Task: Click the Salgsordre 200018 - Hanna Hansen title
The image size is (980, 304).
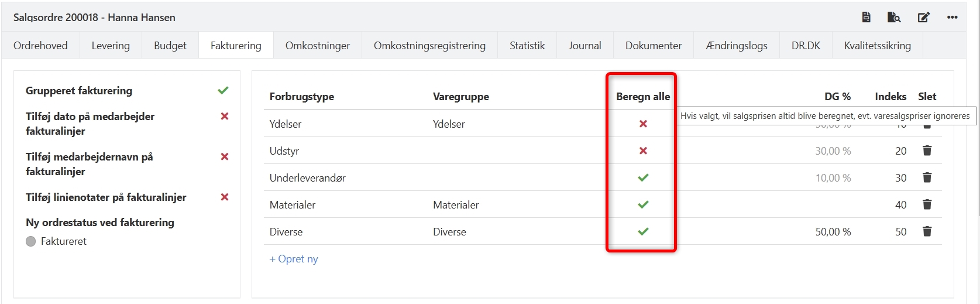Action: point(94,18)
